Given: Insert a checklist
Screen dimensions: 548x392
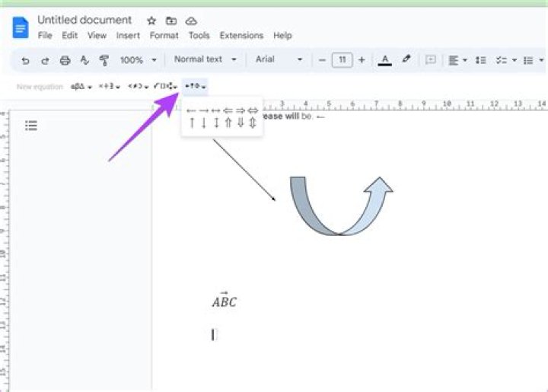Looking at the screenshot, I should (x=502, y=60).
